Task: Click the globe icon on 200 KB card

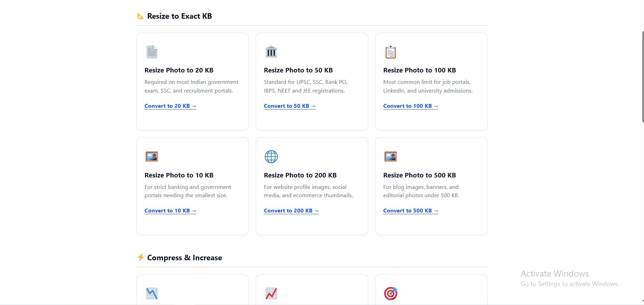Action: coord(271,157)
